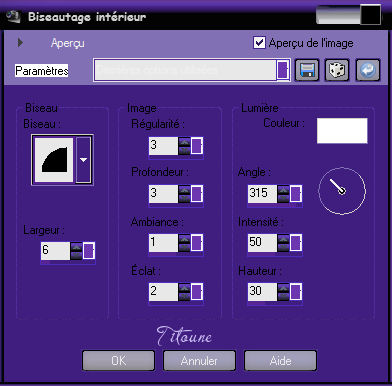Image resolution: width=392 pixels, height=386 pixels.
Task: Decrease the Largeur value with down arrow
Action: [x=76, y=256]
